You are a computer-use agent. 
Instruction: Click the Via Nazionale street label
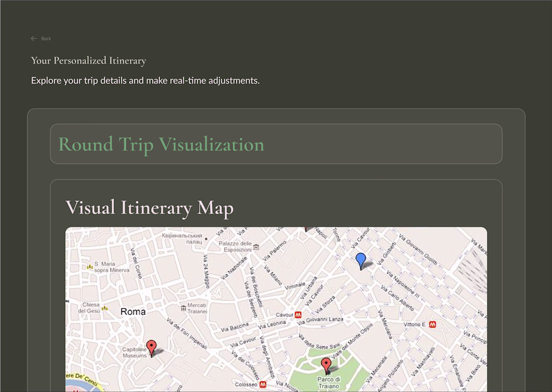tap(234, 268)
